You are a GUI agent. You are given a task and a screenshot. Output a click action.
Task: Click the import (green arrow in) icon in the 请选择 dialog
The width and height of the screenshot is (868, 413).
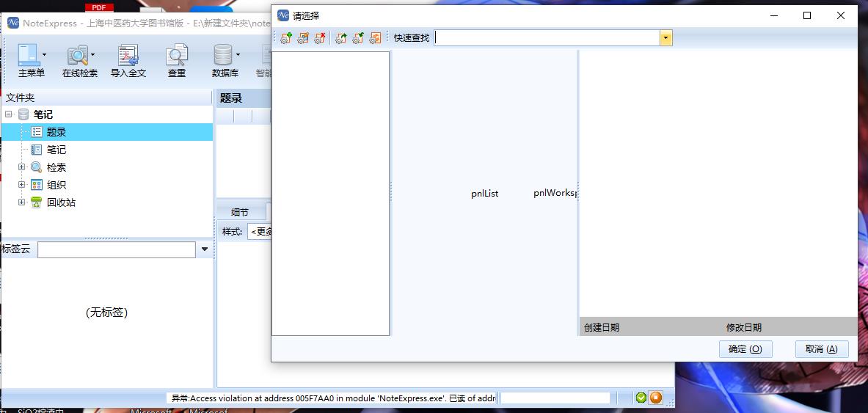tap(358, 38)
